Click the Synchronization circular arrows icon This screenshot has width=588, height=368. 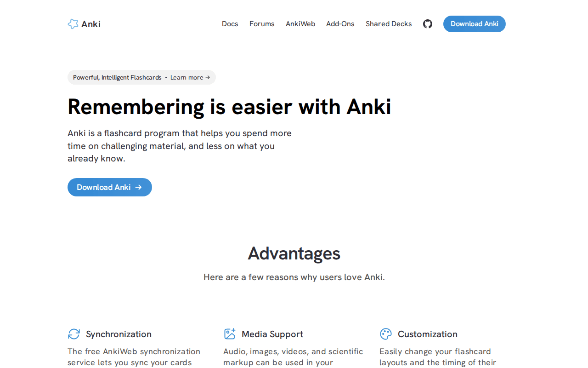coord(73,334)
